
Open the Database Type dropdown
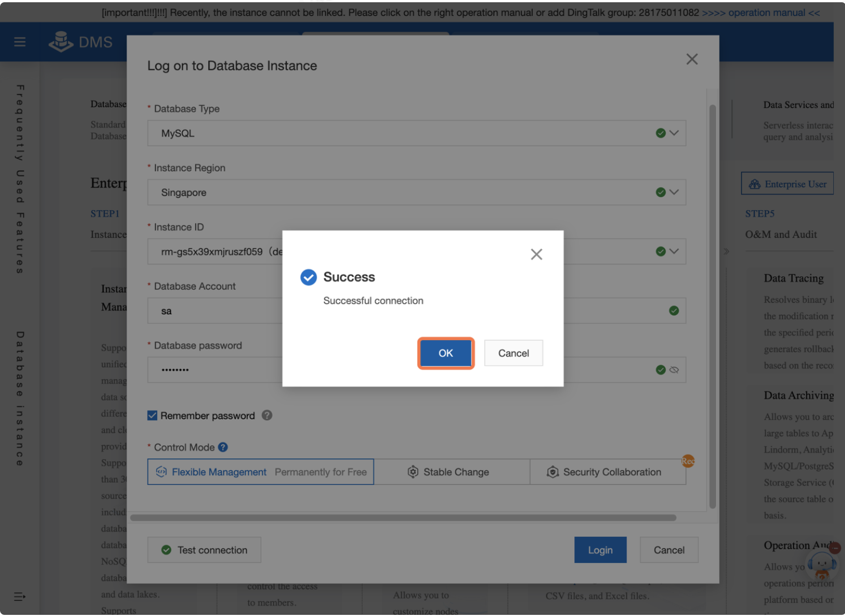(x=673, y=133)
